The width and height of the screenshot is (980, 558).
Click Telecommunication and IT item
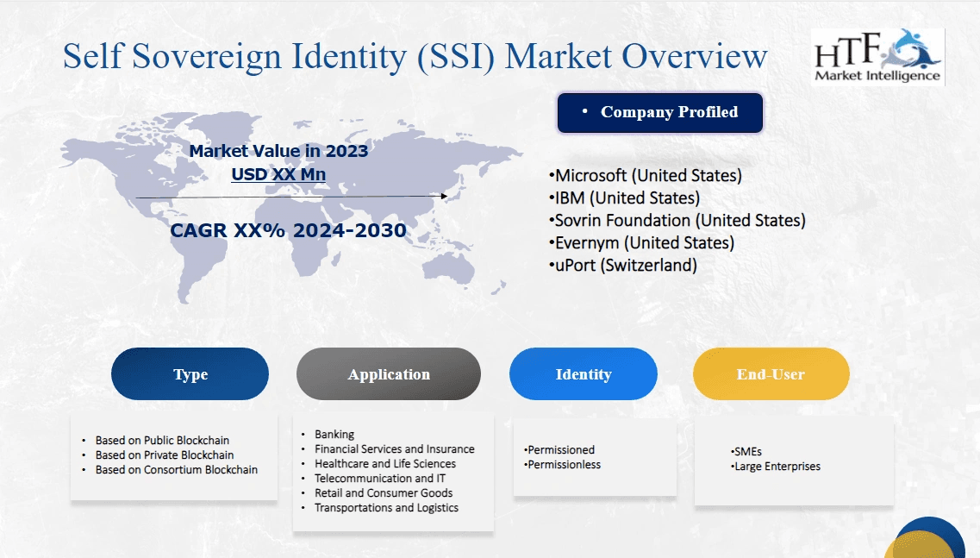pos(380,479)
